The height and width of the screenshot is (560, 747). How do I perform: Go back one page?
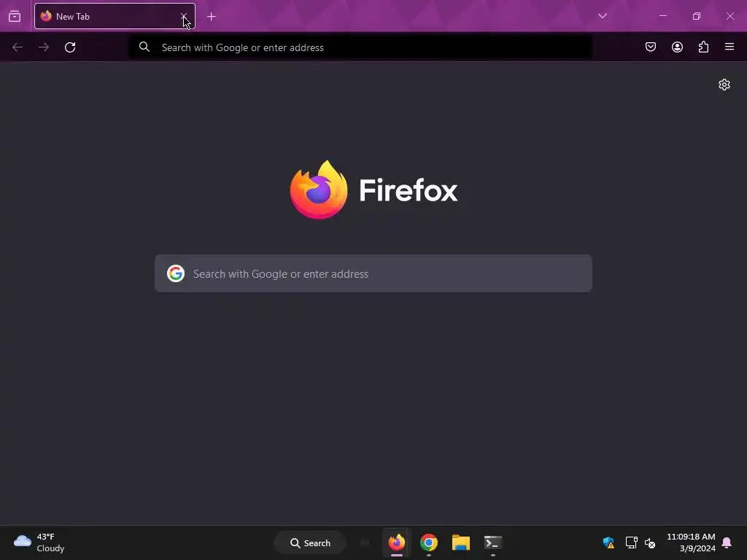point(18,47)
